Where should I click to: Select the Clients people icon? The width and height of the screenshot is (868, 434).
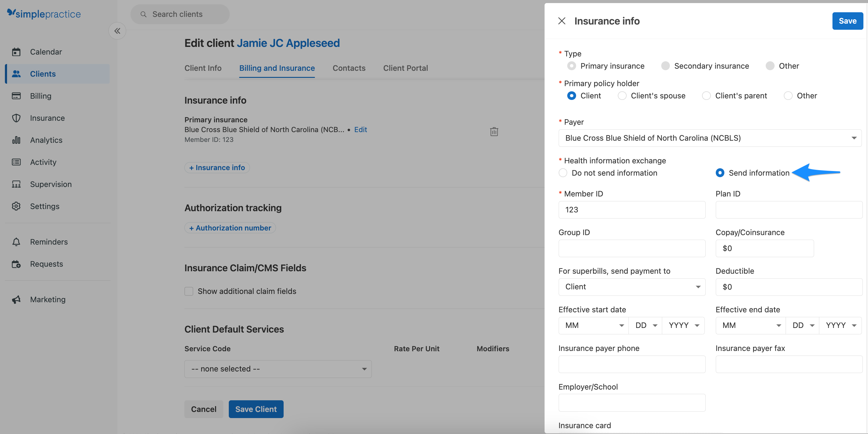[16, 74]
